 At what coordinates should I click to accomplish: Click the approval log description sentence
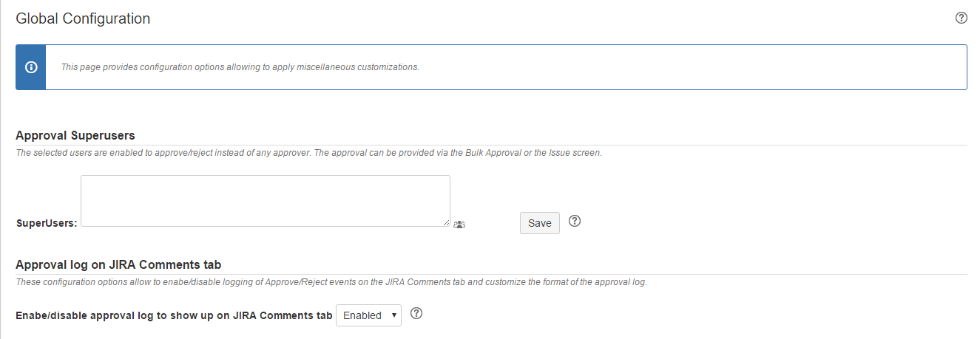point(331,282)
